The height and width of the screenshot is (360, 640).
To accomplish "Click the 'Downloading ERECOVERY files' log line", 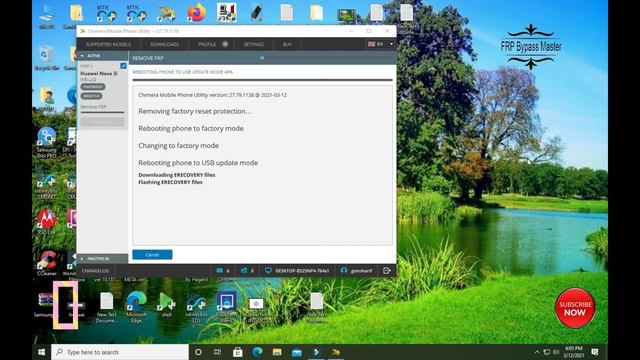I will coord(177,175).
